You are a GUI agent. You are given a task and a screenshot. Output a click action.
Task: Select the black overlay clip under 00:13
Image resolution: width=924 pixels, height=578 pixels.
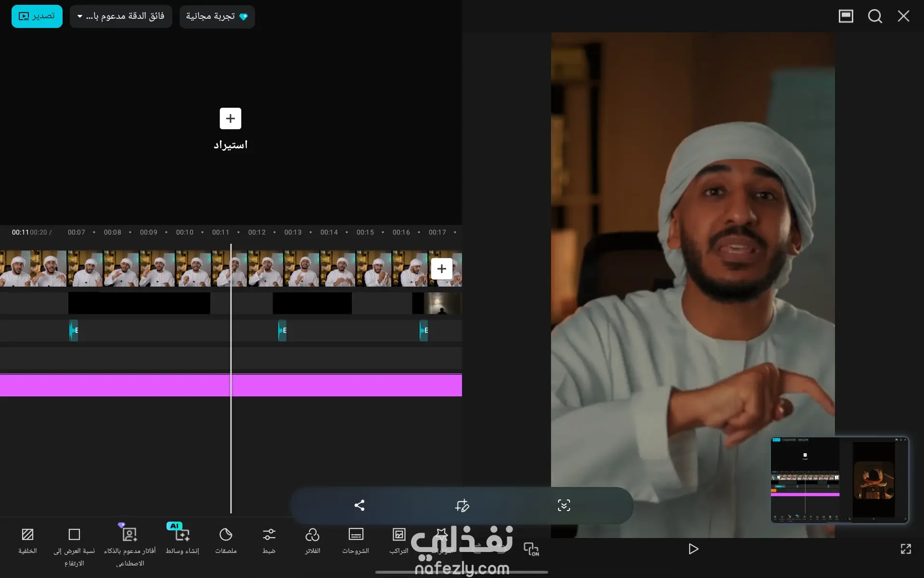coord(312,303)
